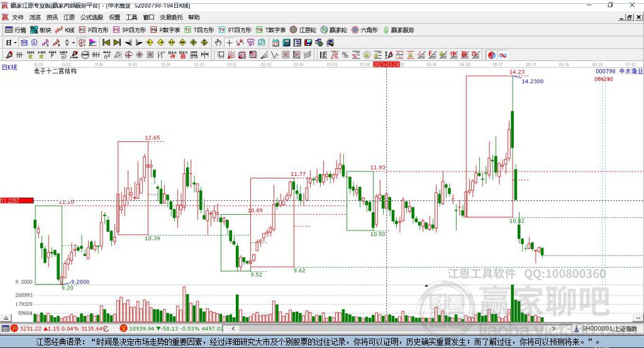This screenshot has height=348, width=644.
Task: Click the 日K线 chart label
Action: [x=9, y=67]
